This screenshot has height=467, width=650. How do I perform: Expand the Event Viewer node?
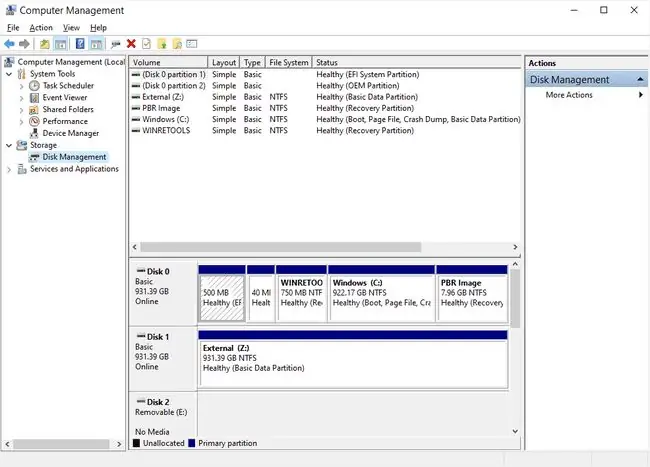coord(21,98)
